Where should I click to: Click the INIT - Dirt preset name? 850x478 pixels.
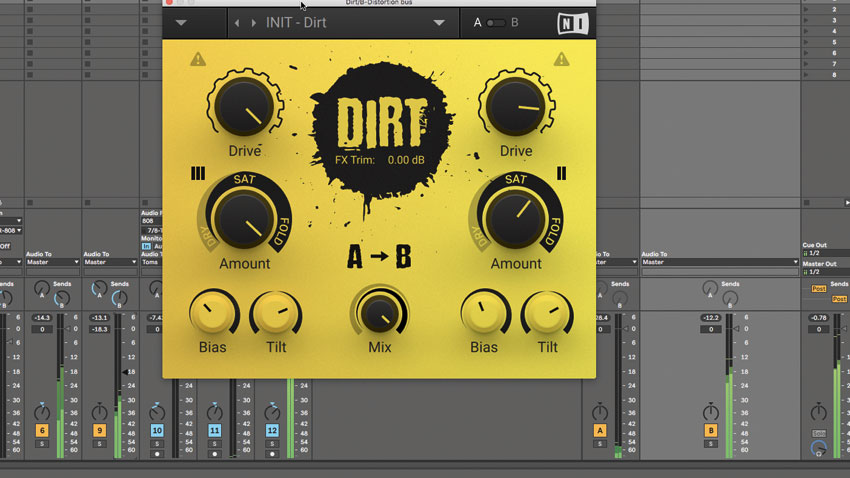pos(296,23)
